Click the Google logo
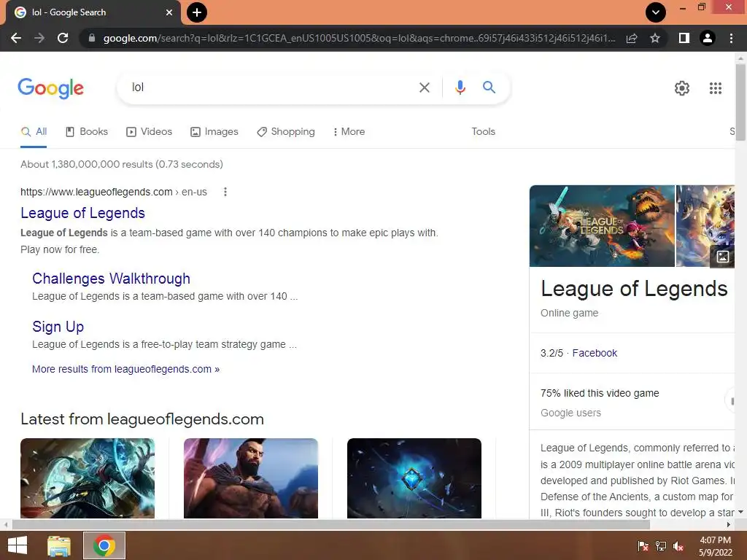The image size is (747, 560). (x=50, y=88)
